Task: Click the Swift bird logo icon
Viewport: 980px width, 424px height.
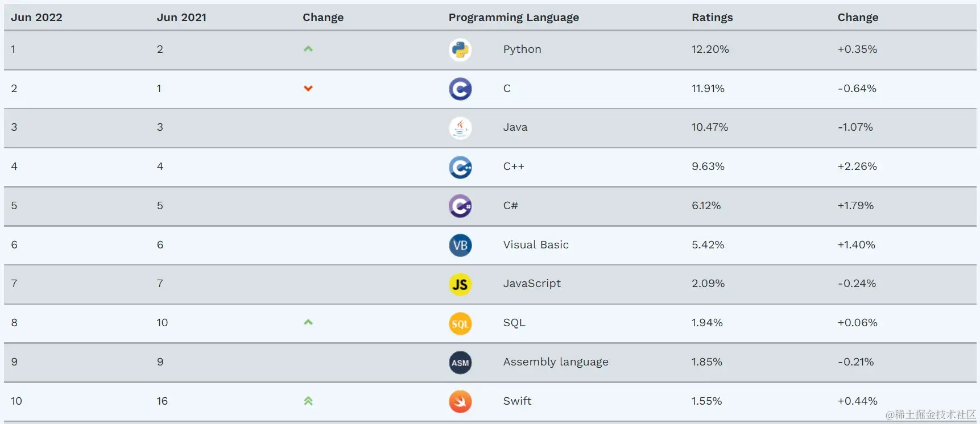Action: point(460,402)
